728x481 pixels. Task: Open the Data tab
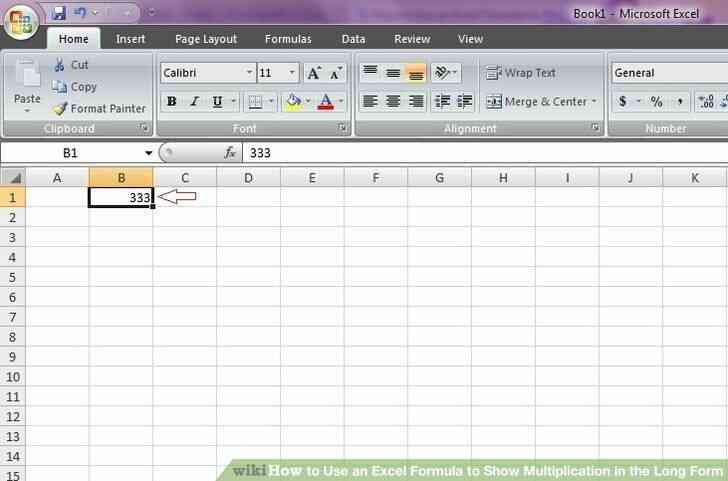pyautogui.click(x=353, y=39)
